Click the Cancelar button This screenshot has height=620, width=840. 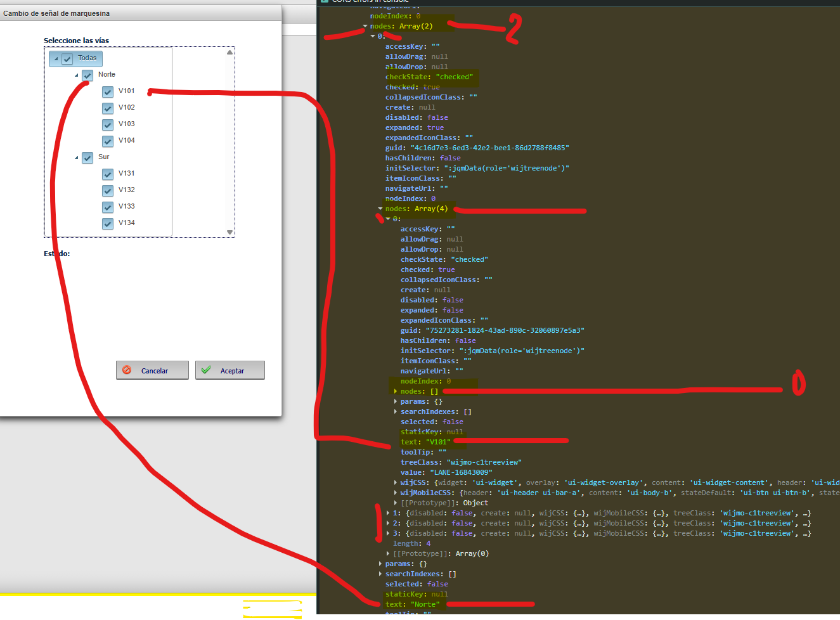tap(152, 370)
